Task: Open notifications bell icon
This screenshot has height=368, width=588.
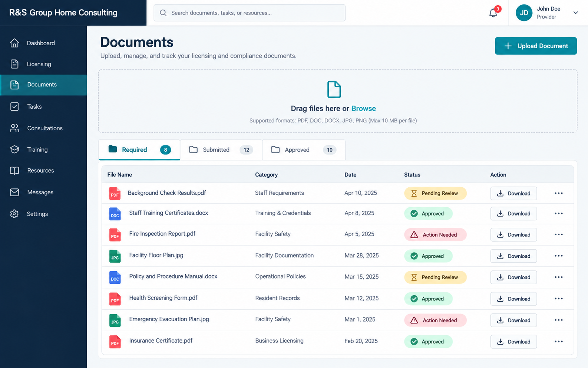Action: [493, 13]
